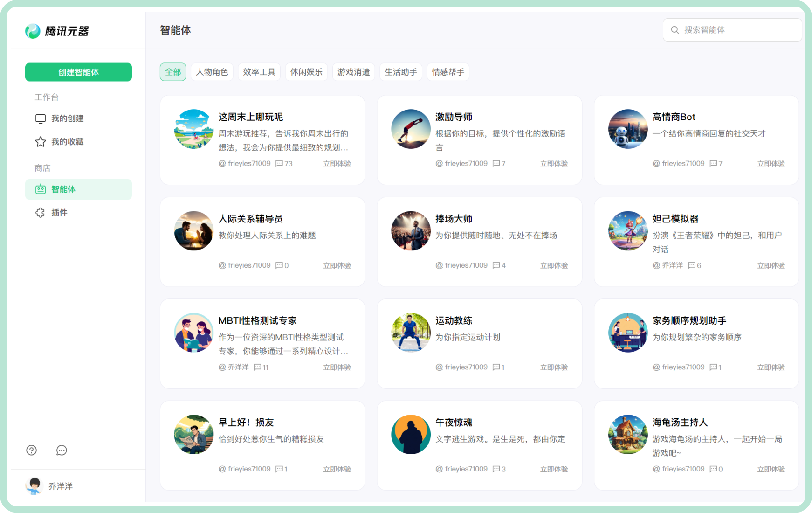Click the 腾讯元器 logo icon
This screenshot has height=513, width=812.
click(x=32, y=31)
